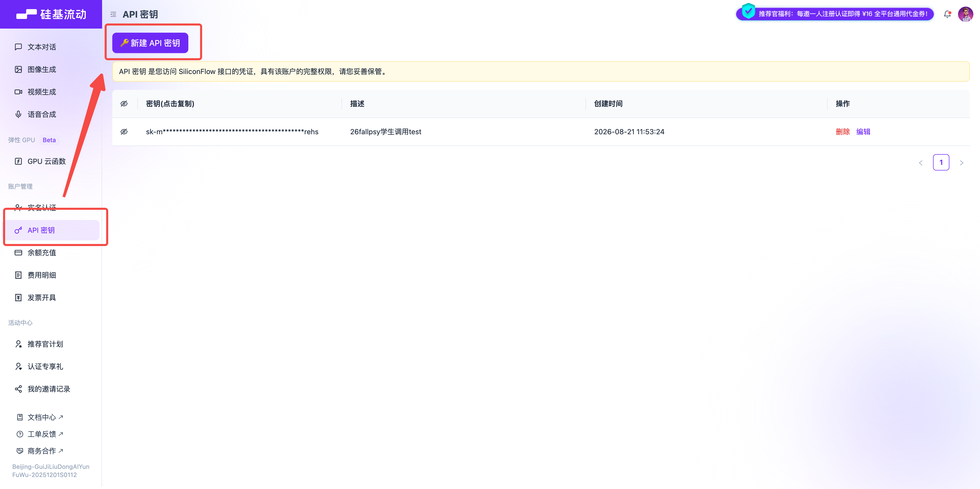
Task: Click the API 密钥 page title
Action: pyautogui.click(x=140, y=15)
